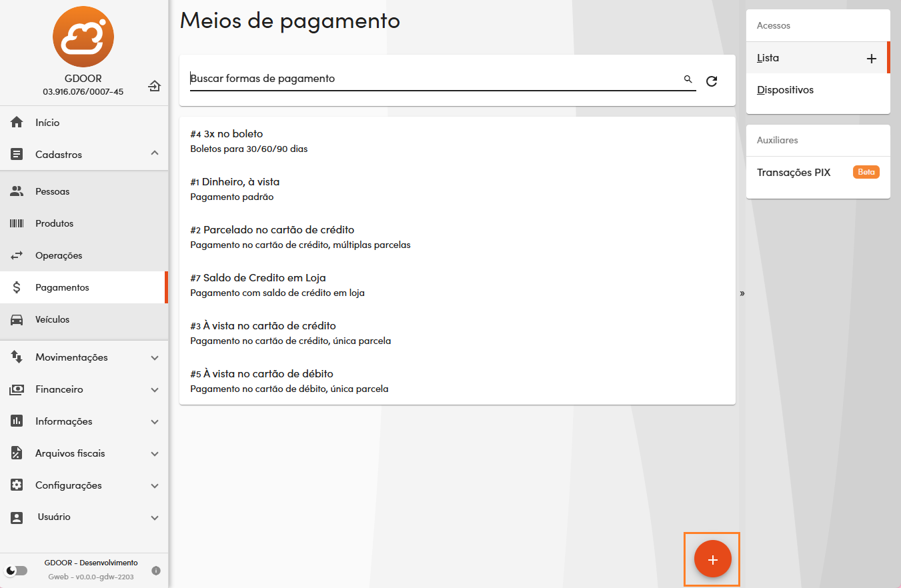The width and height of the screenshot is (901, 588).
Task: Open payment method #1 Dinheiro, à vista
Action: [x=458, y=189]
